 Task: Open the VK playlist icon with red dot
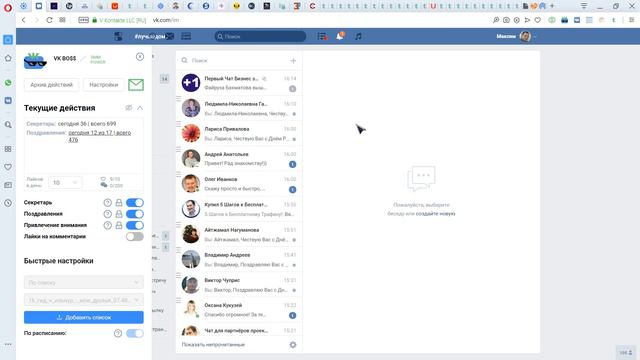click(x=322, y=36)
